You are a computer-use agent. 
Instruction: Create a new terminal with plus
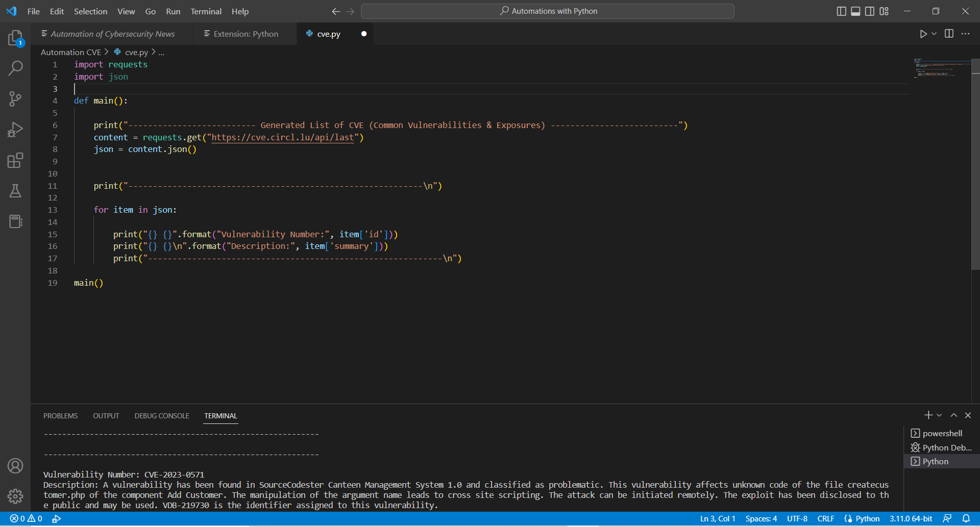(928, 415)
